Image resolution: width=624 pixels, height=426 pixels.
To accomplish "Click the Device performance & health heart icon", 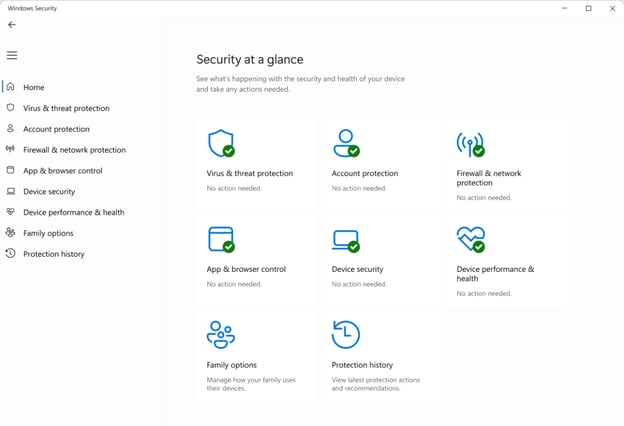I will click(x=470, y=239).
